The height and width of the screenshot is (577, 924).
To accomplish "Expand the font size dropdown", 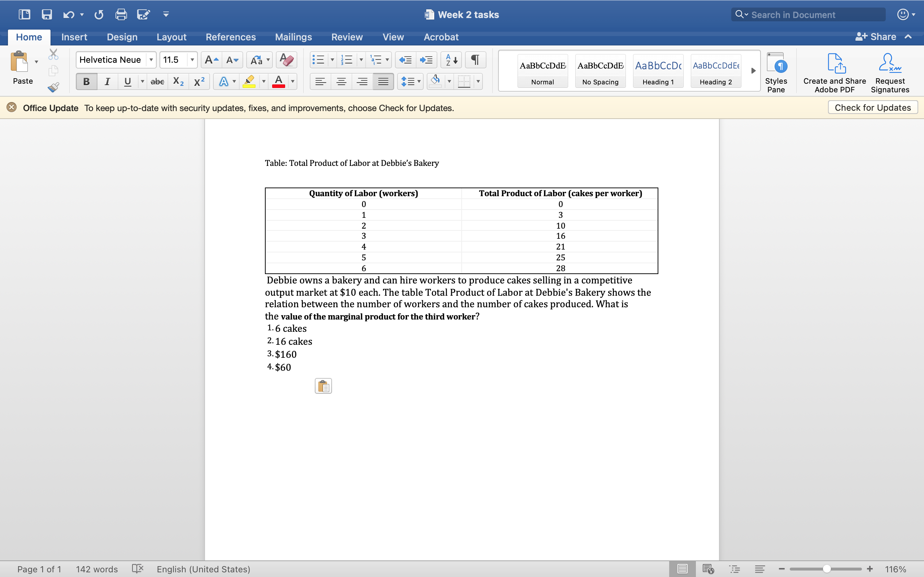I will (192, 60).
